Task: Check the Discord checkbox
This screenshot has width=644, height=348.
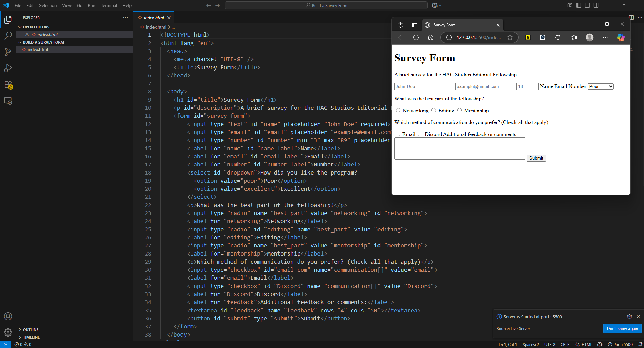Action: (x=420, y=134)
